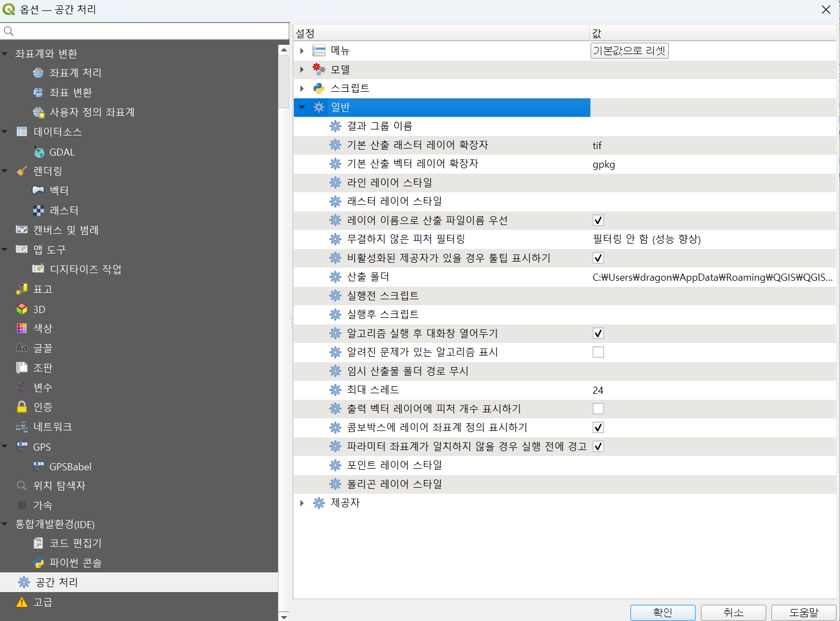Open 사용자 정의 좌표계 icon
Viewport: 840px width, 621px height.
click(x=38, y=112)
